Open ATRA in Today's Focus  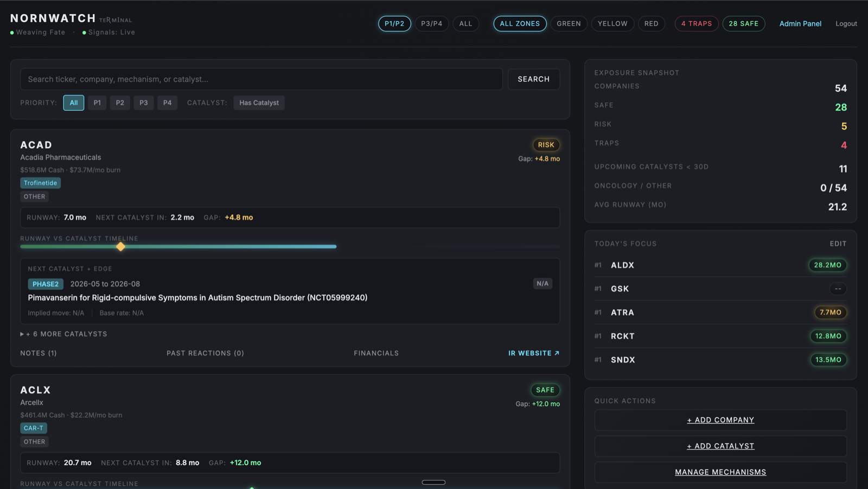click(x=623, y=313)
